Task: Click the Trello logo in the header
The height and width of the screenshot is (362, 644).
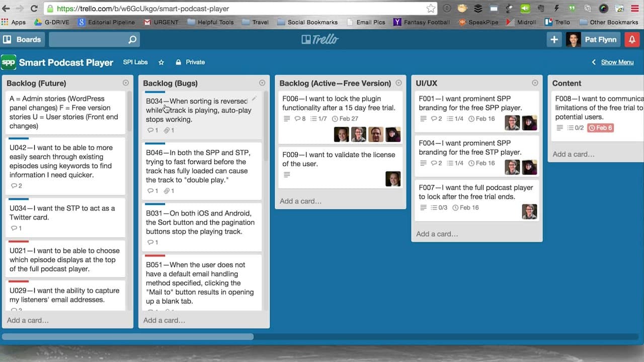Action: (x=320, y=39)
